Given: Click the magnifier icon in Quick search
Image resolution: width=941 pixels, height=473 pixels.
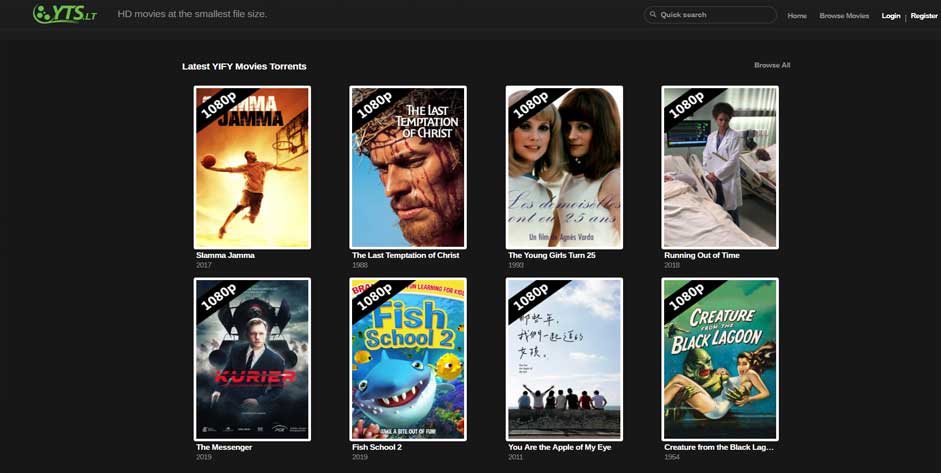Looking at the screenshot, I should point(653,15).
